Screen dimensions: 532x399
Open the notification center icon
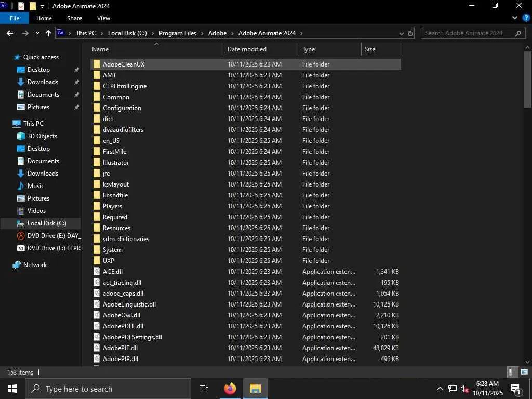pos(515,389)
